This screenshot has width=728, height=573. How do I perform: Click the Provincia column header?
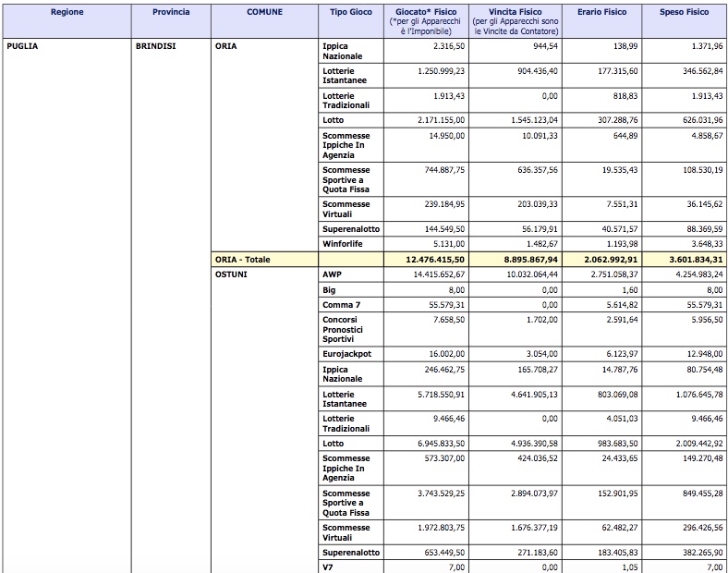pyautogui.click(x=171, y=12)
